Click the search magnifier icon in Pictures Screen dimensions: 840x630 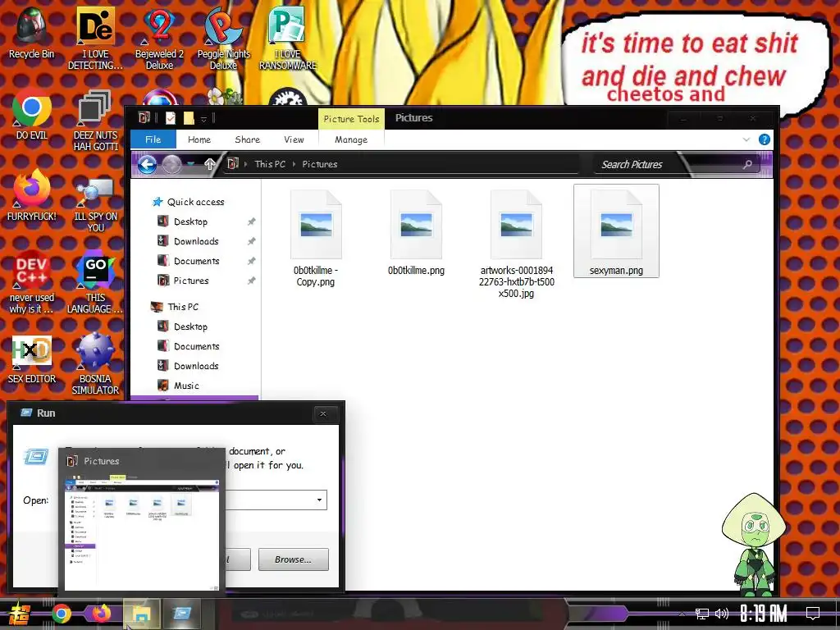pyautogui.click(x=747, y=164)
